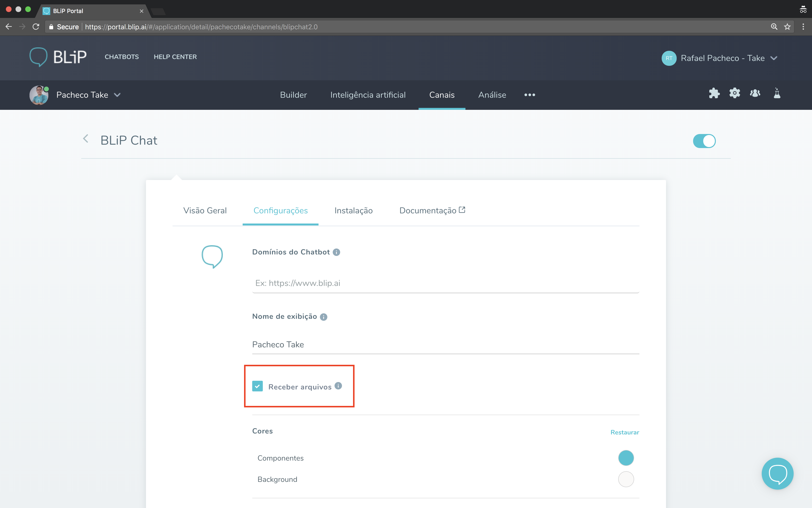This screenshot has width=812, height=508.
Task: Click the BLiP logo in header
Action: coord(58,57)
